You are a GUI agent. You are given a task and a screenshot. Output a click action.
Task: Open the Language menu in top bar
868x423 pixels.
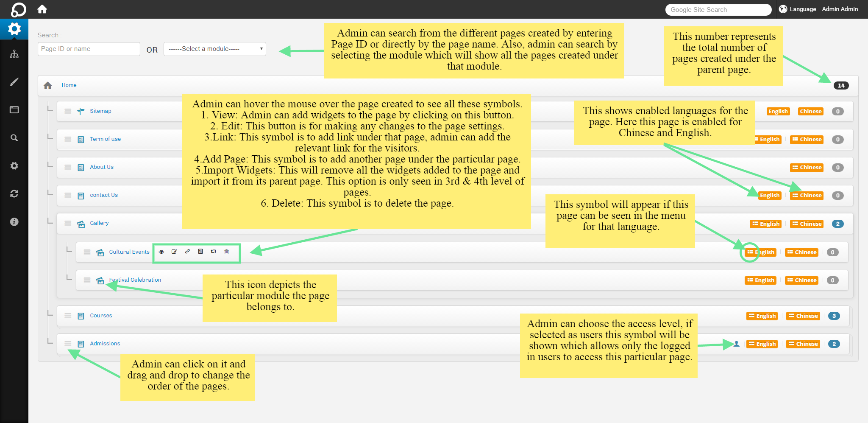(x=798, y=9)
